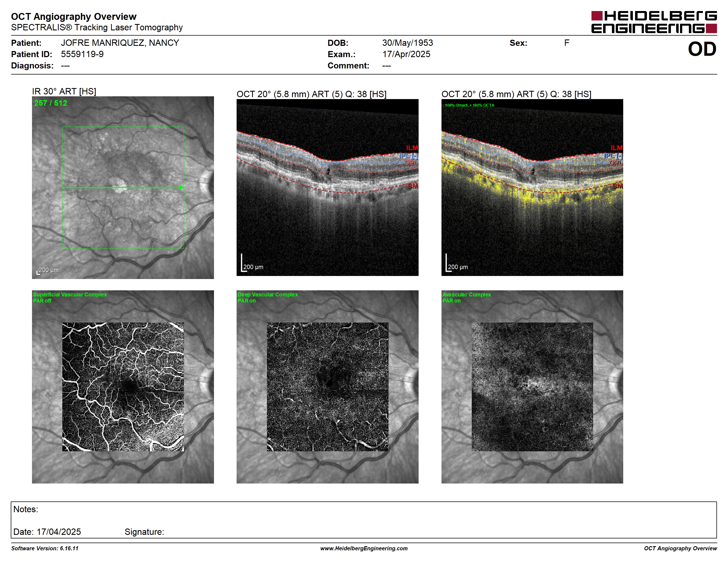Image resolution: width=728 pixels, height=563 pixels.
Task: Click the OCT 20° title above OCTA overlay scan
Action: coord(516,94)
